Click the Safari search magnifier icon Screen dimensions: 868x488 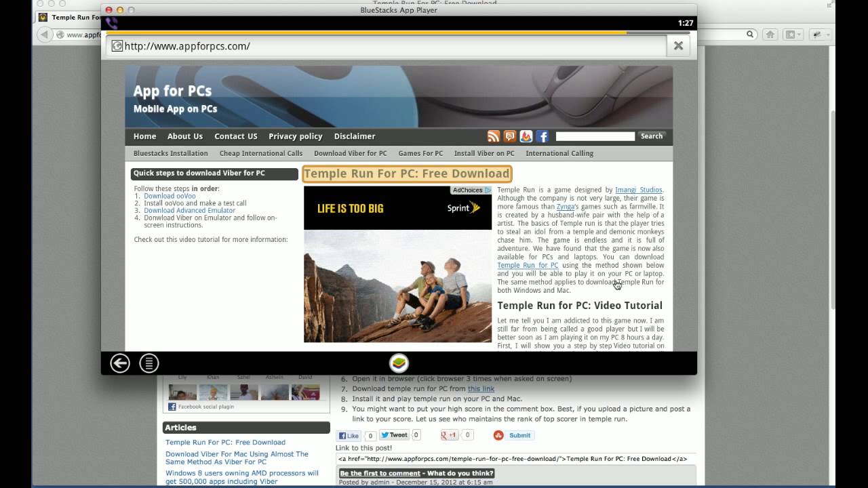click(750, 34)
